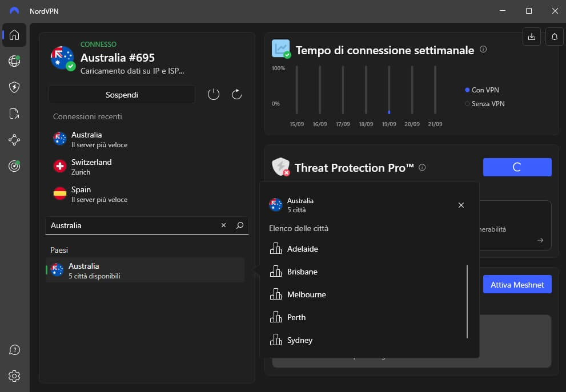Open the help chat icon in sidebar
Viewport: 566px width, 392px height.
click(x=14, y=350)
